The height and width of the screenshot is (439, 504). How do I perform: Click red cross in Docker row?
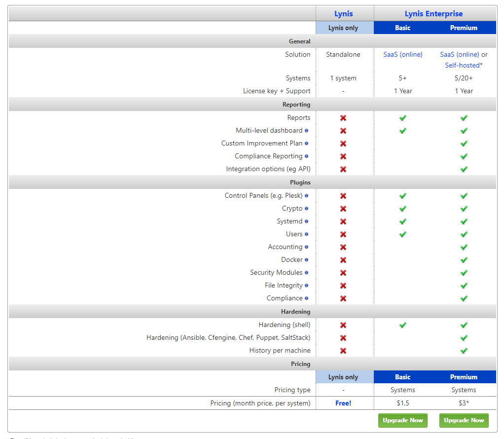coord(343,260)
